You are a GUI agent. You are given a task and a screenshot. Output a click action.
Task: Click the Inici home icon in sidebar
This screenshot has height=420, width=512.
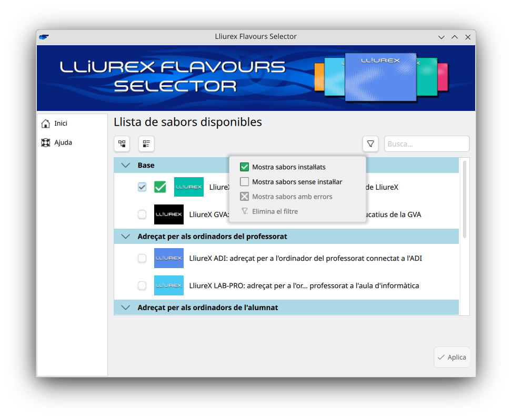click(x=46, y=124)
